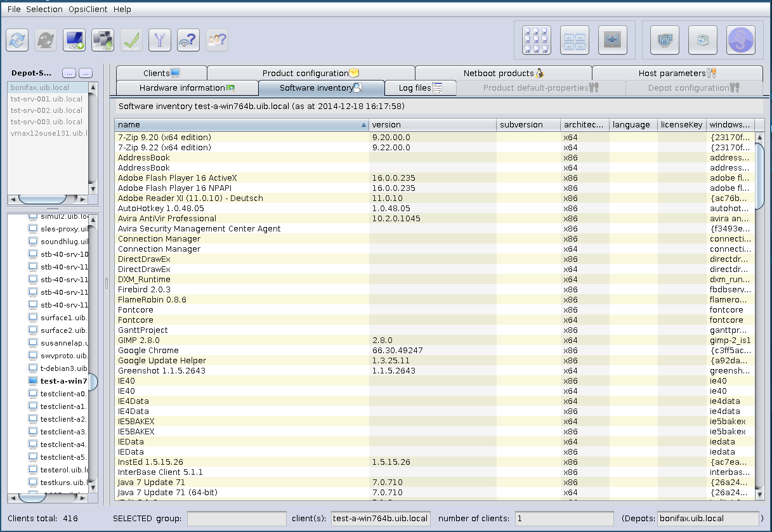Click the green checkmark save icon
Viewport: 772px width, 532px height.
[x=131, y=40]
